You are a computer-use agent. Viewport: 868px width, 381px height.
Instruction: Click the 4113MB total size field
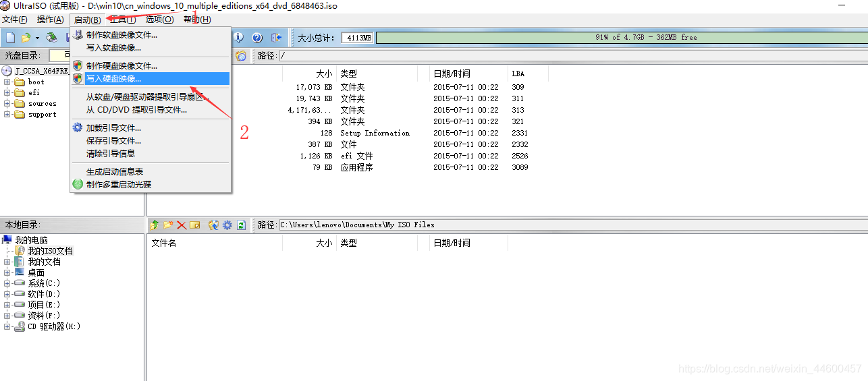pos(357,38)
